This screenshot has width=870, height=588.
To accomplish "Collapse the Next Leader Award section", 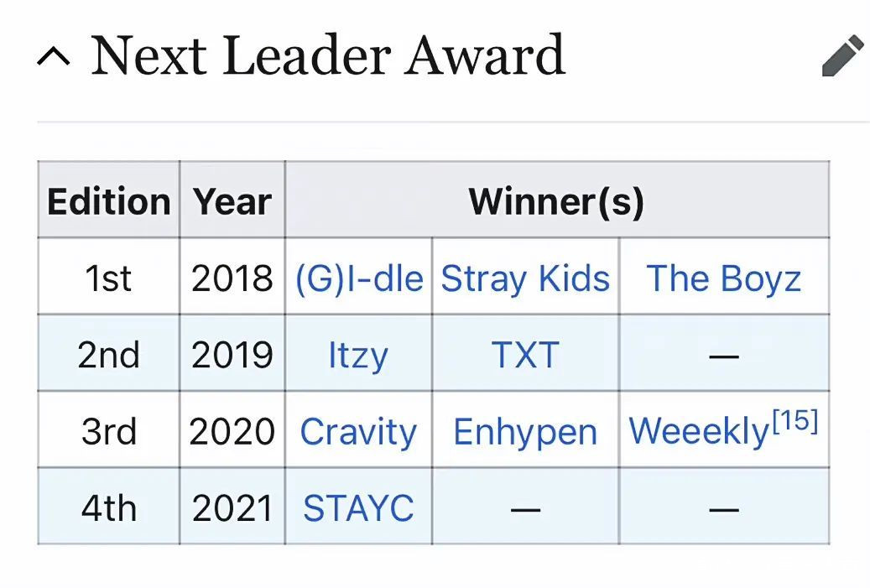I will point(55,57).
